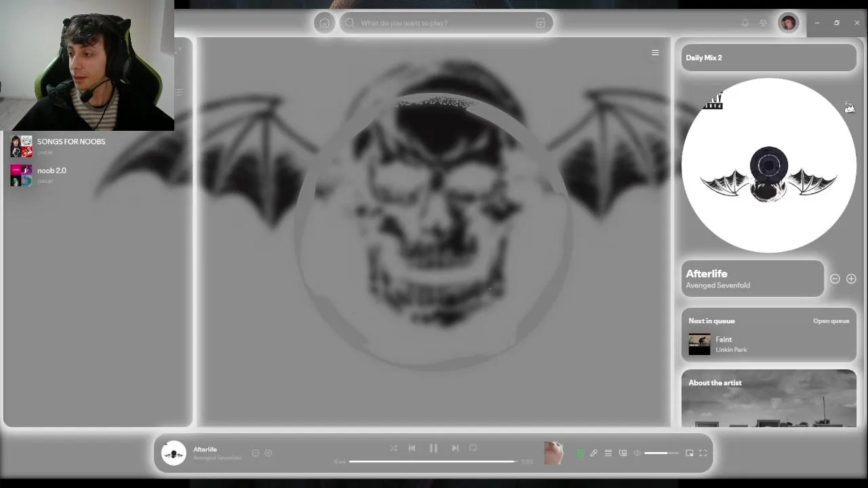Image resolution: width=868 pixels, height=488 pixels.
Task: Pause the current song
Action: coord(433,448)
